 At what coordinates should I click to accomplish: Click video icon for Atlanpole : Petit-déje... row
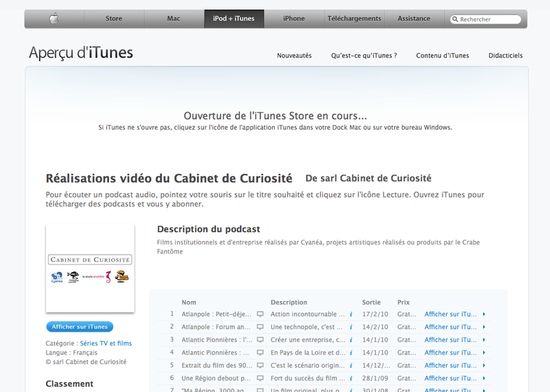pyautogui.click(x=260, y=314)
